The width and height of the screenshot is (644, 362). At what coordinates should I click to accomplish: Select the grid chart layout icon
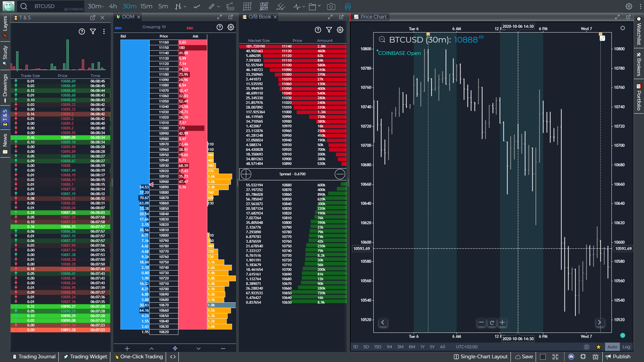point(247,6)
